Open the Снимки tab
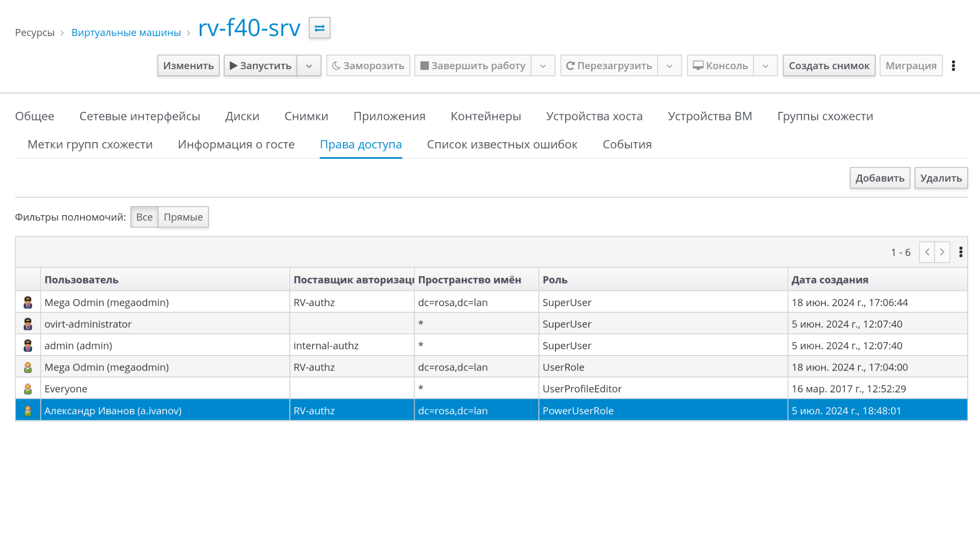The width and height of the screenshot is (980, 537). pos(306,116)
